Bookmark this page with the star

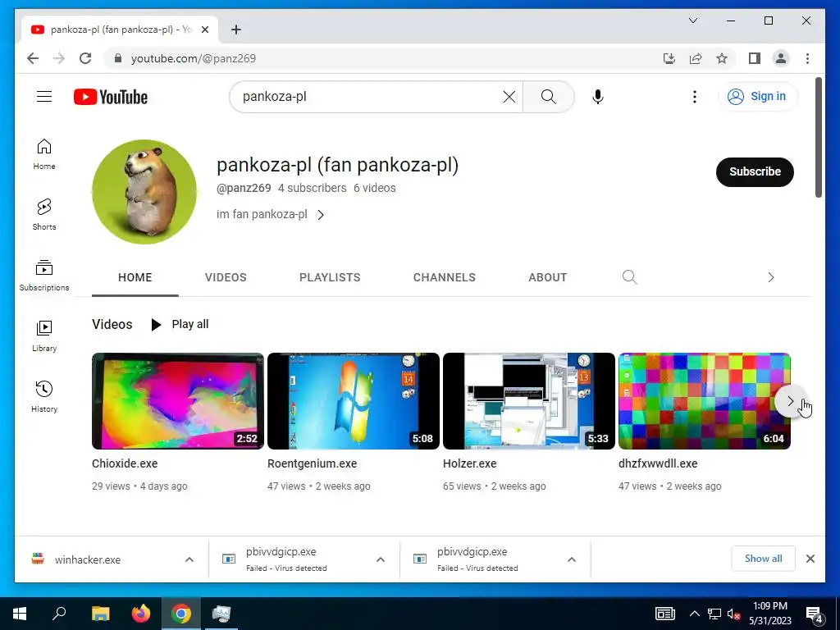(x=722, y=58)
